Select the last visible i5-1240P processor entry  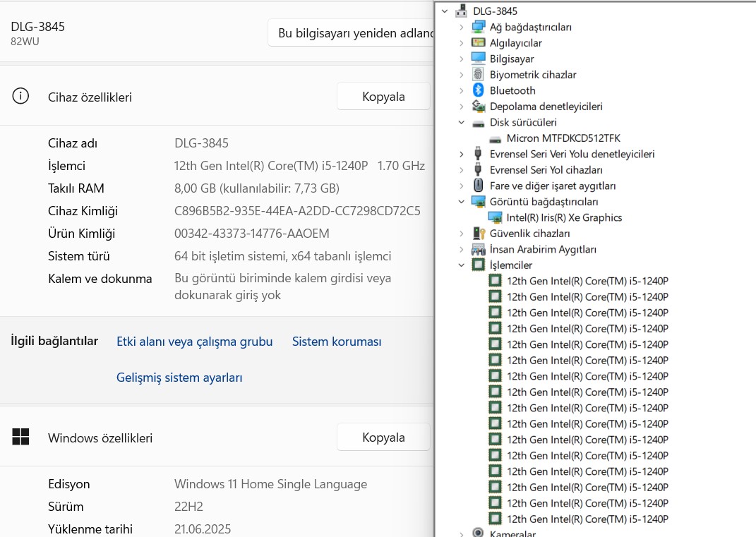point(587,519)
